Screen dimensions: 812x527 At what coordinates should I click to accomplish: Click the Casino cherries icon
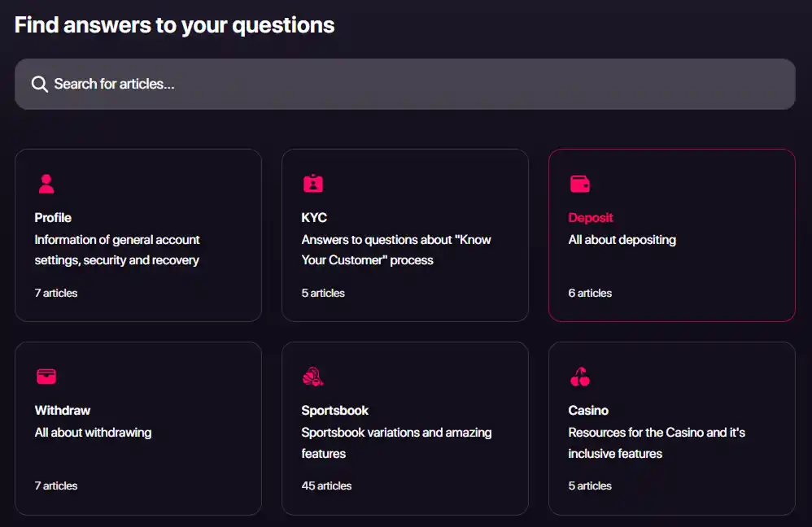(x=580, y=377)
